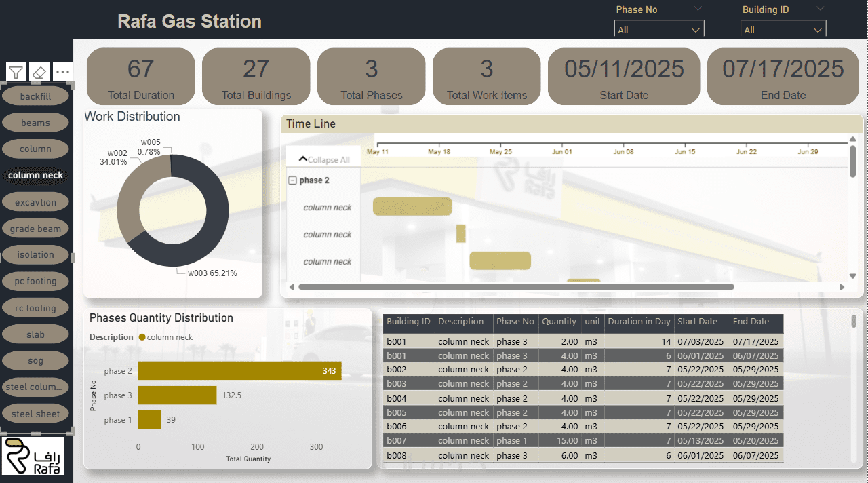
Task: Click the phase 3 bar valued 132.5
Action: click(177, 395)
